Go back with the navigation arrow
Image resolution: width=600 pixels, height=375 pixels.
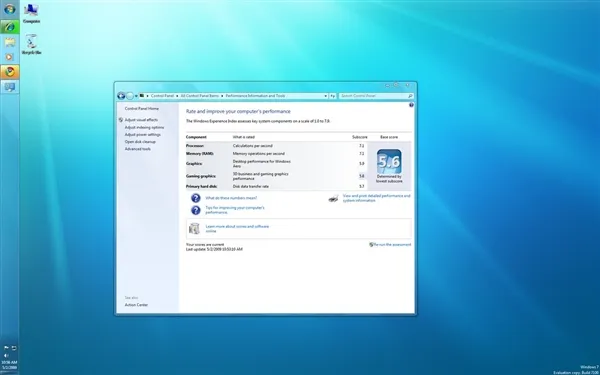coord(121,96)
